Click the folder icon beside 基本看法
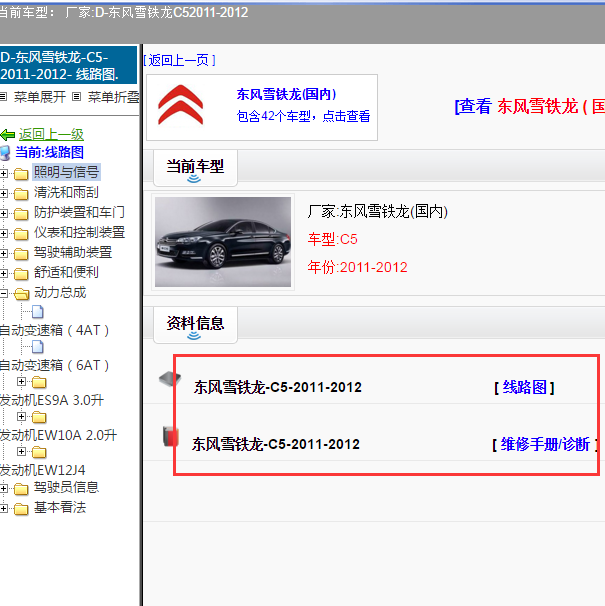Screen dimensions: 605x606 21,509
